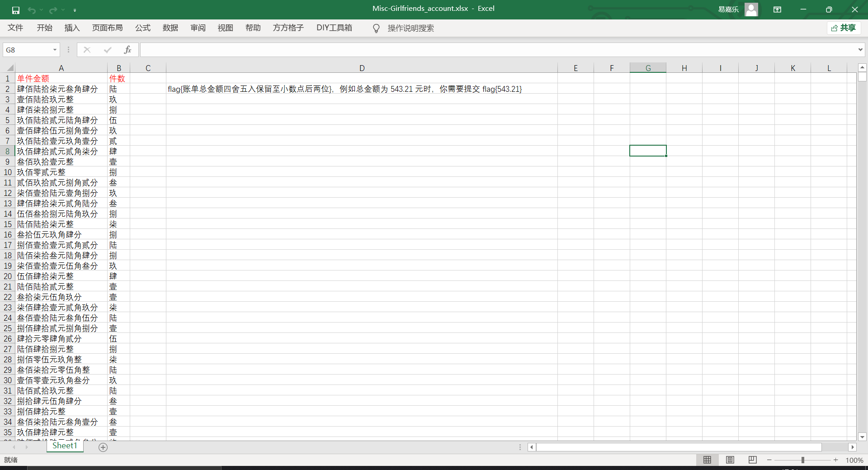868x470 pixels.
Task: Open Customize Quick Access Toolbar dropdown
Action: (75, 9)
